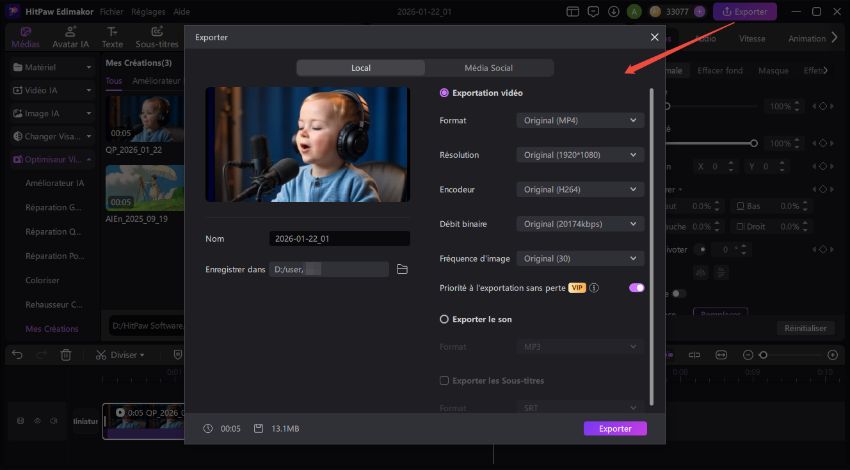This screenshot has width=850, height=470.
Task: Select Exportation vidéo radio button
Action: 444,93
